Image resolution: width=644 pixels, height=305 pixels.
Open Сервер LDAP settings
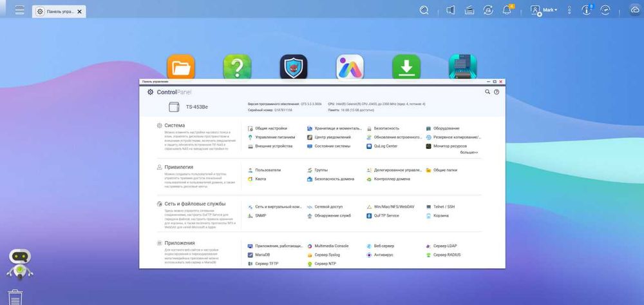pos(442,246)
